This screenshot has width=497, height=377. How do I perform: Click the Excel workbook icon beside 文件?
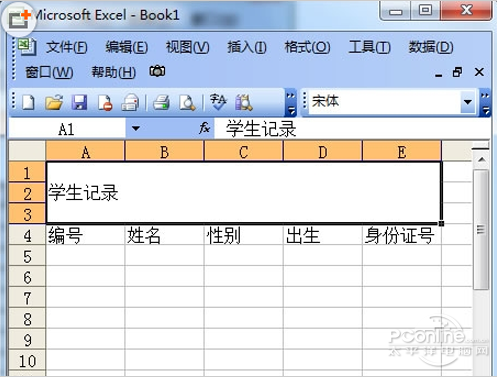27,46
